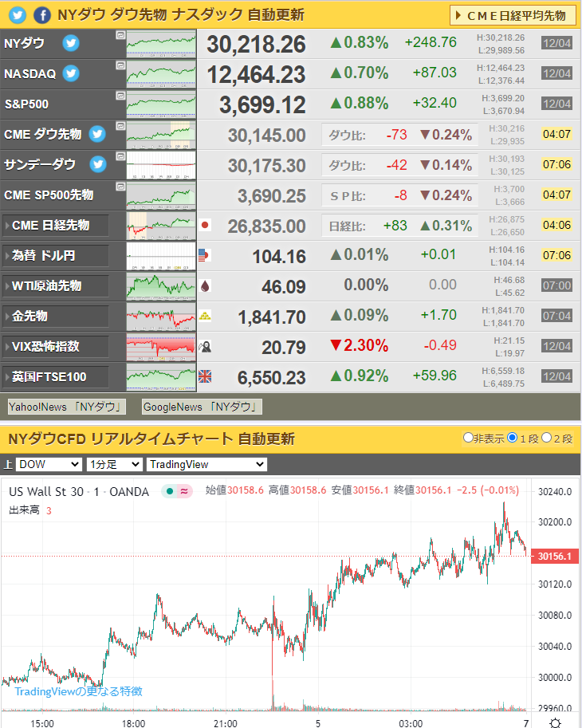Expand the CME 日経先物 row
The height and width of the screenshot is (728, 582).
56,226
